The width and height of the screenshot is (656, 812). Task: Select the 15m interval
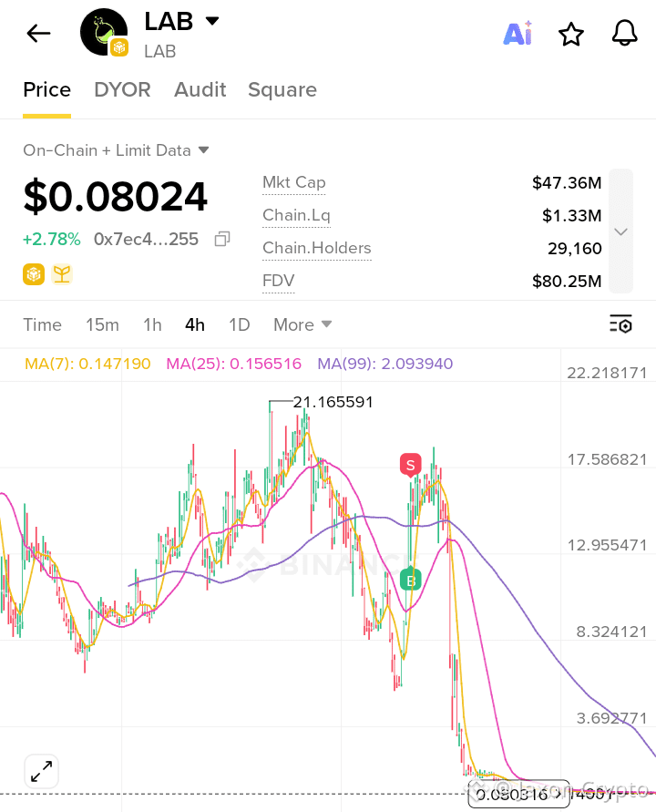point(102,324)
